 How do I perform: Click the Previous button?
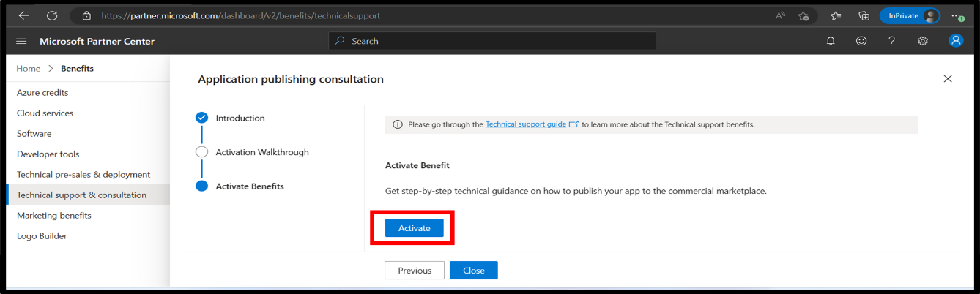tap(415, 271)
